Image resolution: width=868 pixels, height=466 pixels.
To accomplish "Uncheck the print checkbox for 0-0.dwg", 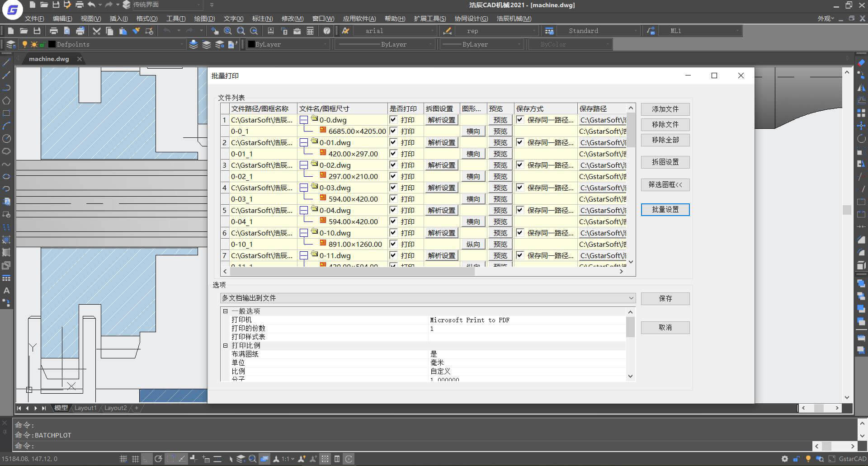I will click(x=393, y=120).
